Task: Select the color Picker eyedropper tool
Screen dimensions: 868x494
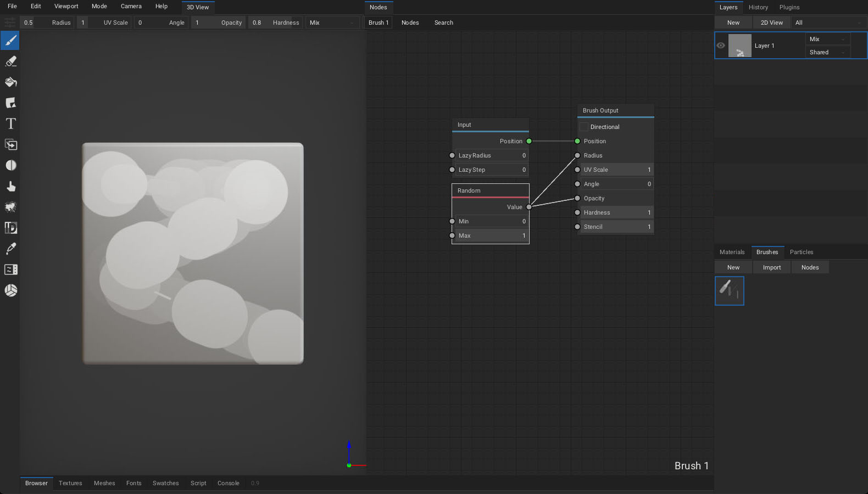Action: [x=10, y=249]
